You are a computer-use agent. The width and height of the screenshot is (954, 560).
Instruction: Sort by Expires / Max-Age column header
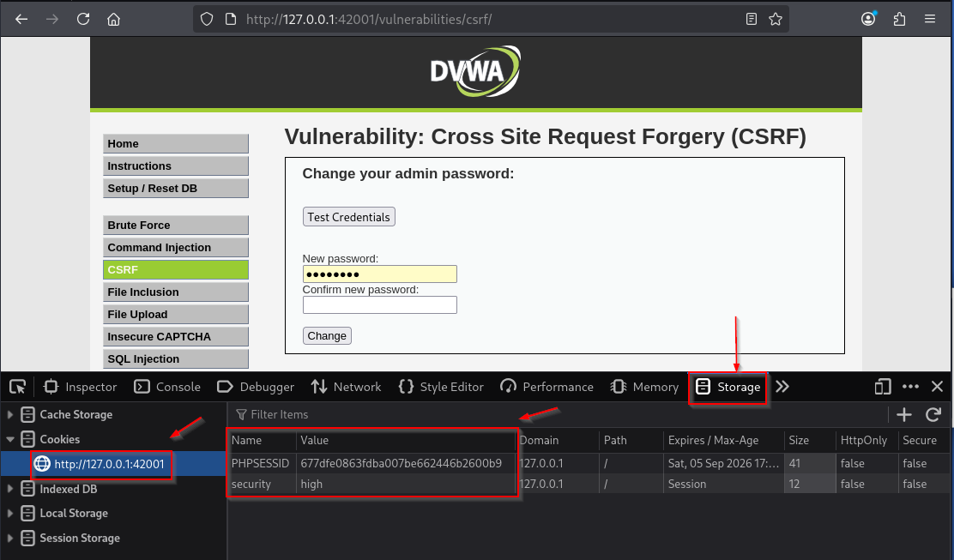[723, 440]
